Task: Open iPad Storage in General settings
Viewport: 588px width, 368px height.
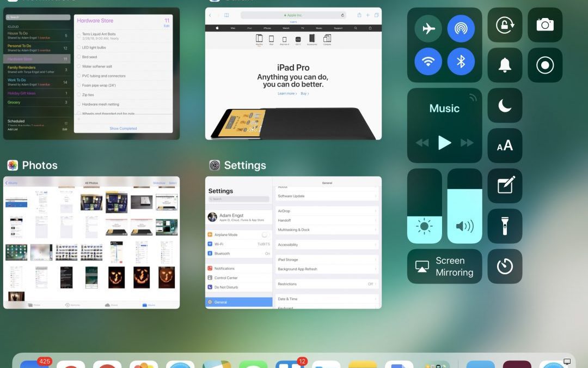Action: pyautogui.click(x=327, y=260)
